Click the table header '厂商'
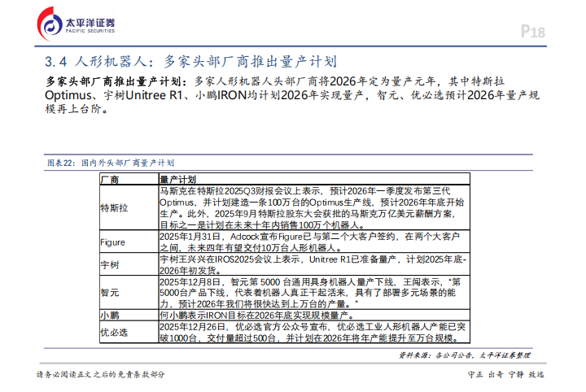The image size is (586, 392). pyautogui.click(x=129, y=179)
